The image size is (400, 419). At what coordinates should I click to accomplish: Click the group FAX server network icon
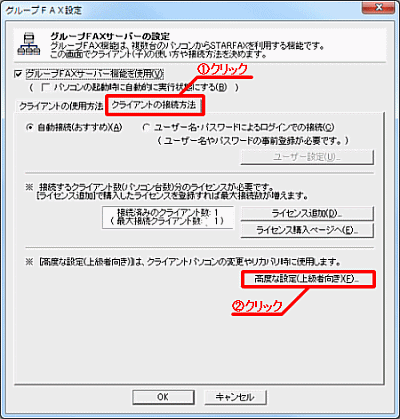(28, 44)
